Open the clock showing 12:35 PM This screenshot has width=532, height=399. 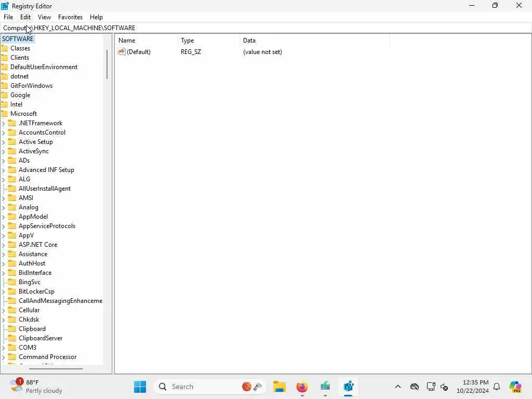[x=473, y=387]
